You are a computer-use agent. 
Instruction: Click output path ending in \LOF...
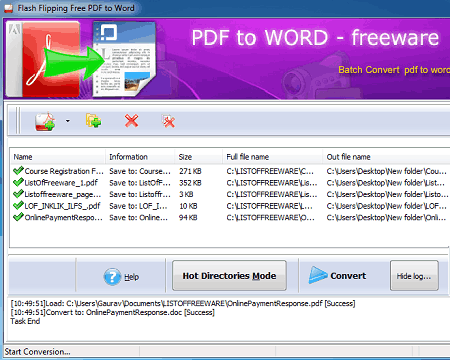pyautogui.click(x=387, y=206)
